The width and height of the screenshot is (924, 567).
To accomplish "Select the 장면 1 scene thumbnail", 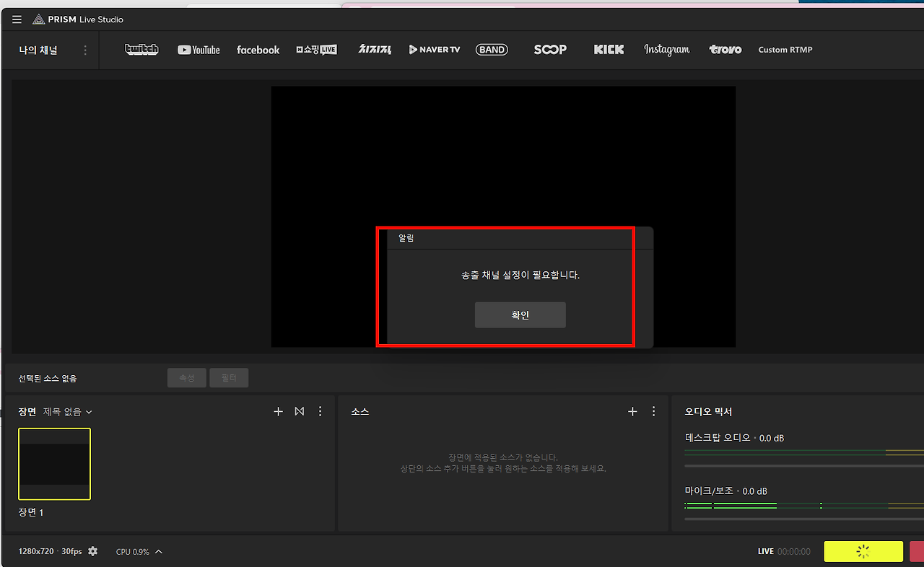I will pyautogui.click(x=54, y=463).
